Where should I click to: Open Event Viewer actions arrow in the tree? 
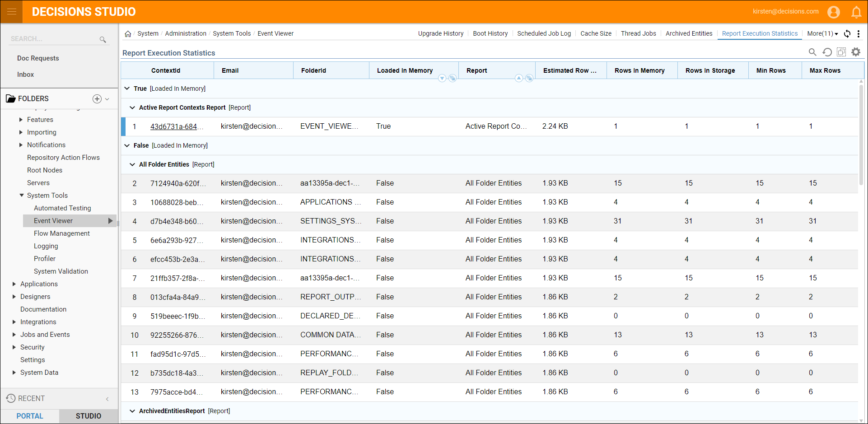[x=110, y=221]
